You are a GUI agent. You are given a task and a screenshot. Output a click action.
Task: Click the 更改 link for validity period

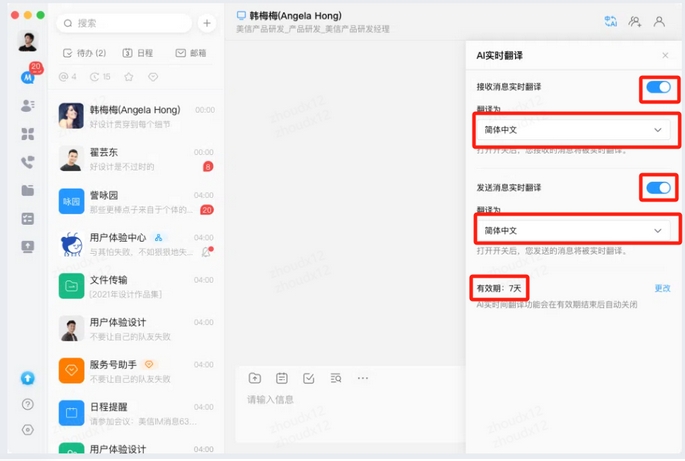point(662,288)
